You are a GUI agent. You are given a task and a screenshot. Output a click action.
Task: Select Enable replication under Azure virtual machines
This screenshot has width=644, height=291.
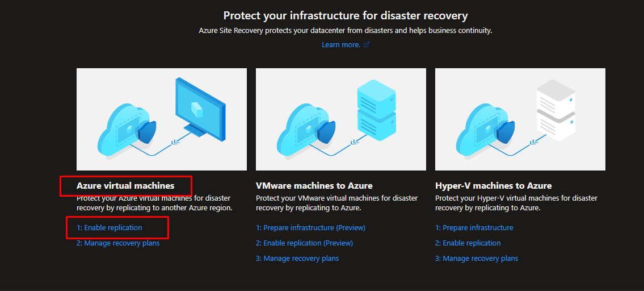110,227
